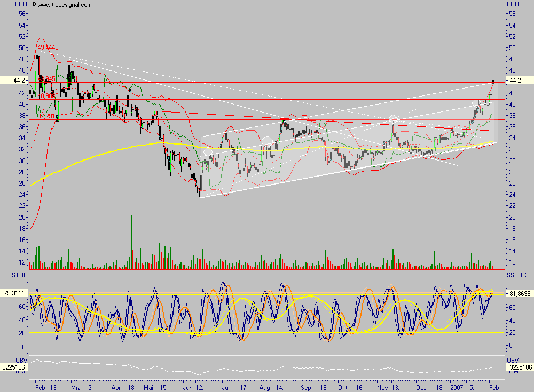Click the 56 tick on right price axis
Screen dimensions: 534x392
512,14
